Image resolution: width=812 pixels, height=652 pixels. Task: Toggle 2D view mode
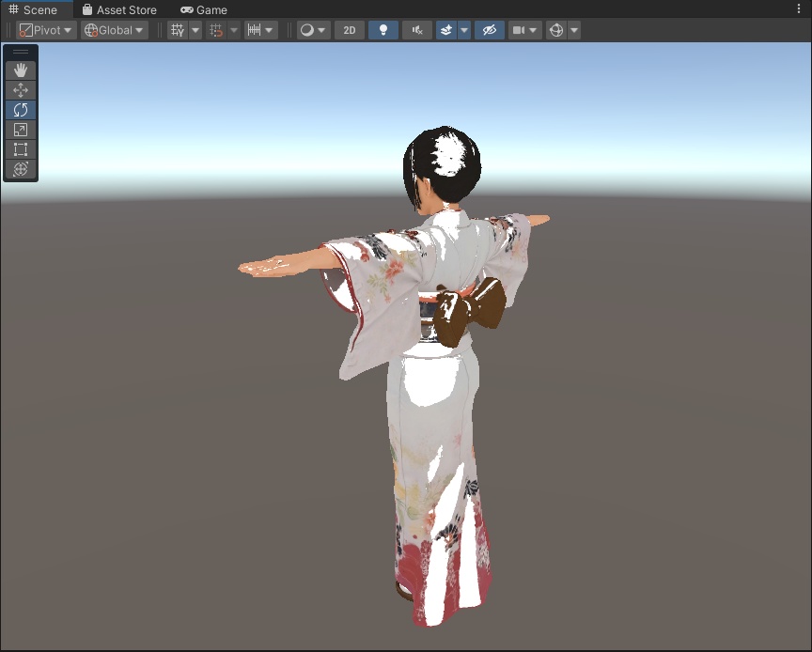349,29
